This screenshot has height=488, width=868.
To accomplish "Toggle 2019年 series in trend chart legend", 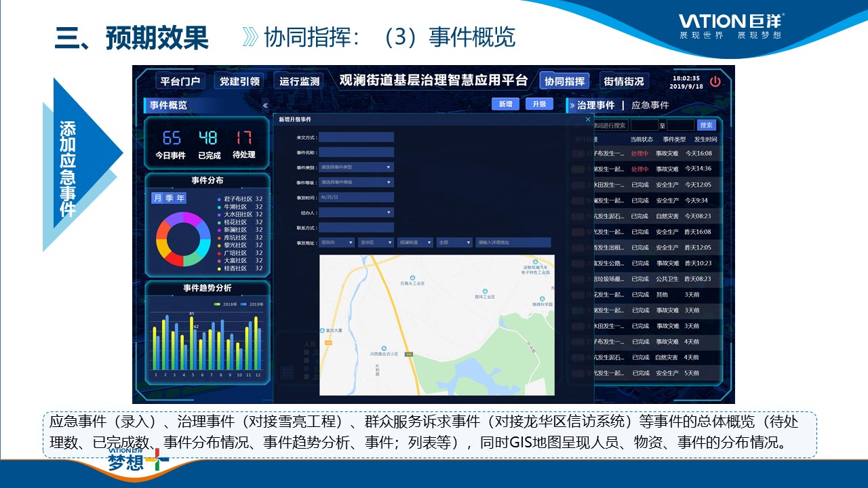I will [x=252, y=304].
